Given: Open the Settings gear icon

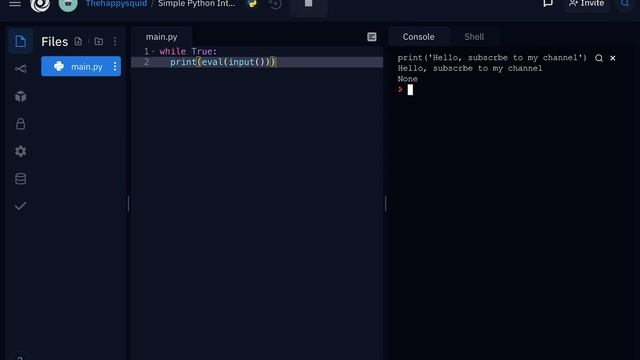Looking at the screenshot, I should pos(20,151).
